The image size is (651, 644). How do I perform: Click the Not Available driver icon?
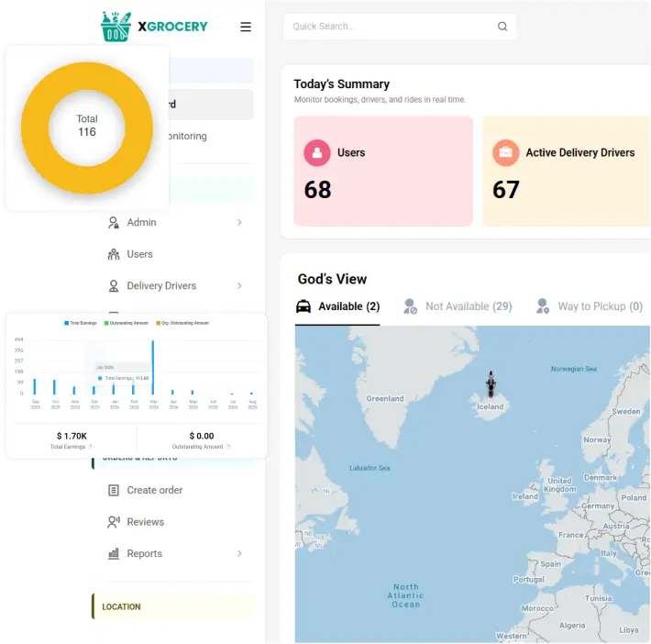[x=410, y=306]
